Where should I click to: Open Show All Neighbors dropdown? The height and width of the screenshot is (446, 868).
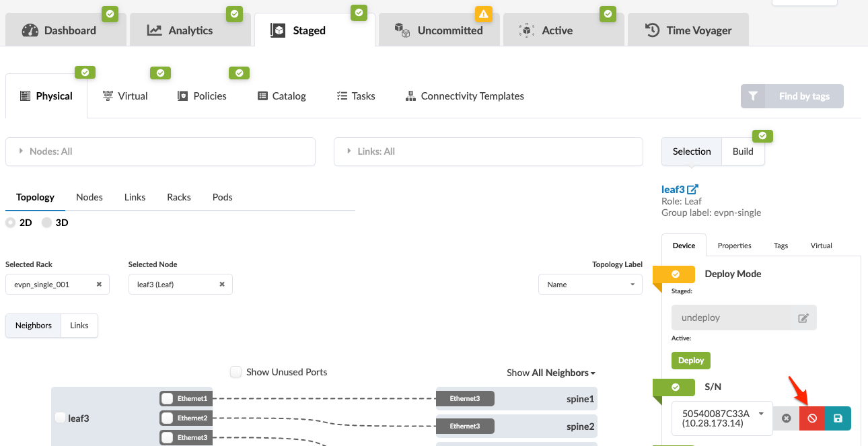pyautogui.click(x=551, y=373)
